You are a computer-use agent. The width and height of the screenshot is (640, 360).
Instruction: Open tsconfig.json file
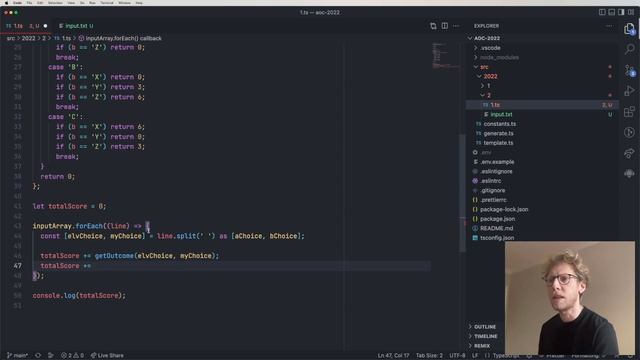click(497, 238)
